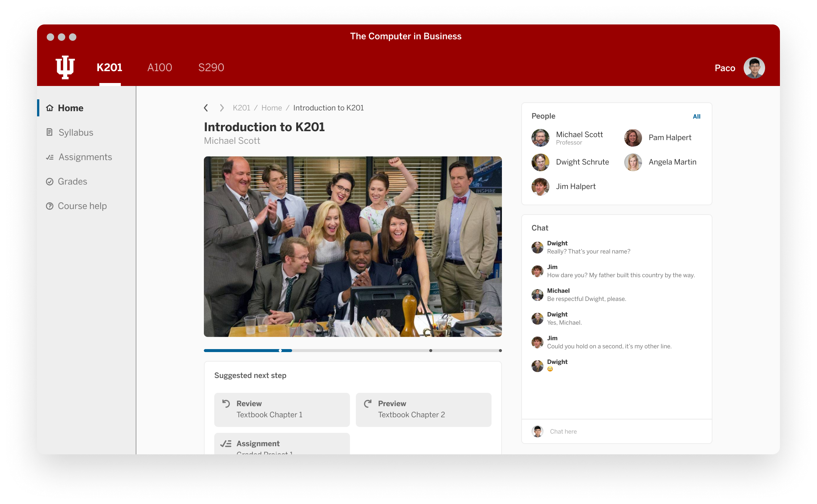The image size is (817, 504).
Task: Open Paco's profile avatar
Action: [x=754, y=68]
